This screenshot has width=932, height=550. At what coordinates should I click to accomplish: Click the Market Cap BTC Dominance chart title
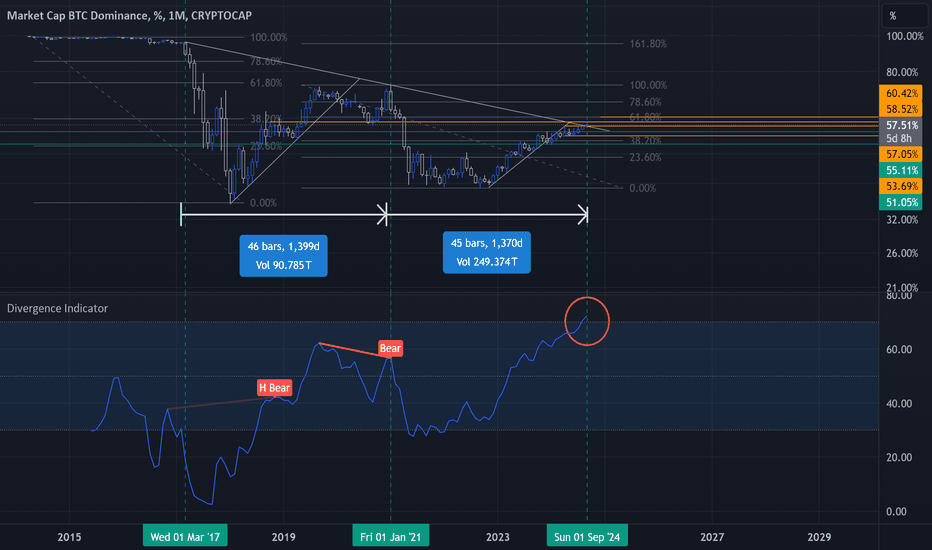tap(129, 15)
